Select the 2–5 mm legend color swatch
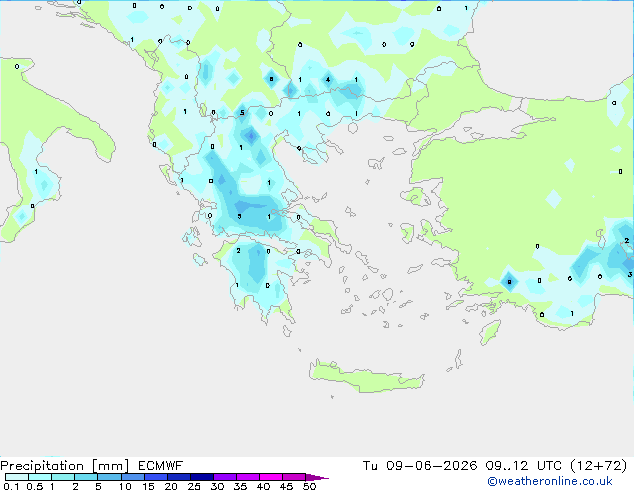Viewport: 634px width, 490px height. point(86,477)
